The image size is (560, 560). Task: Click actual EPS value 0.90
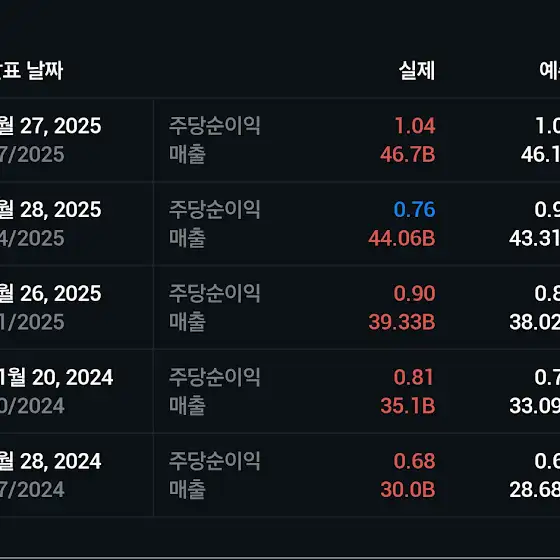point(414,293)
